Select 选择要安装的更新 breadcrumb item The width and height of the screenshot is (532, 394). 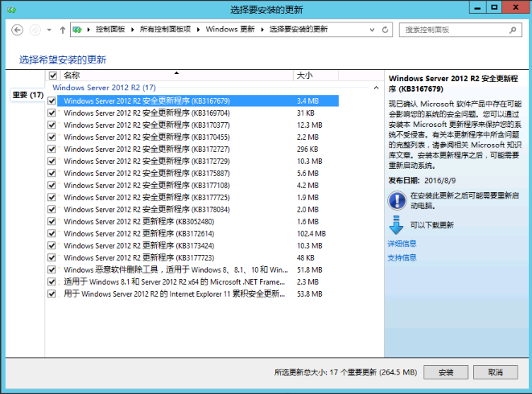(x=299, y=30)
